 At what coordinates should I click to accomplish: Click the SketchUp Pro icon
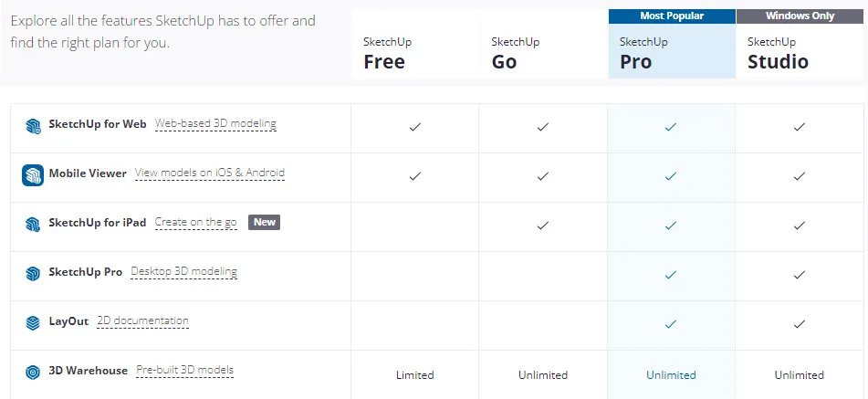33,273
